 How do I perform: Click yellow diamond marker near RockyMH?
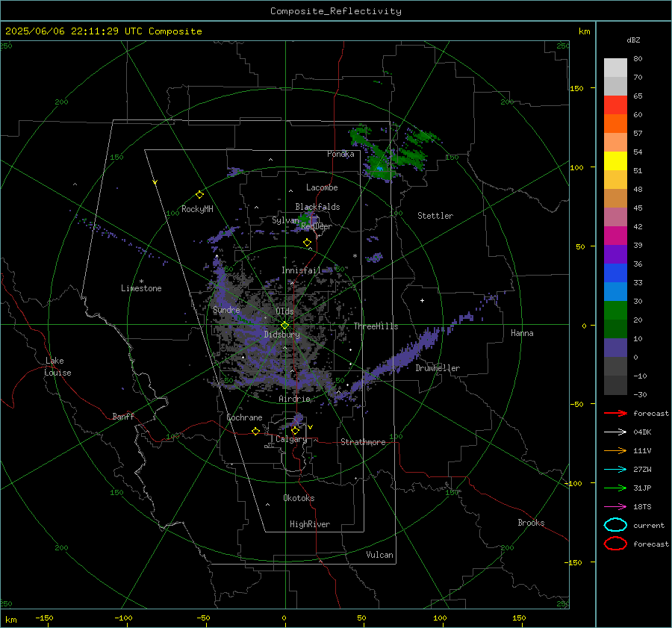point(199,195)
